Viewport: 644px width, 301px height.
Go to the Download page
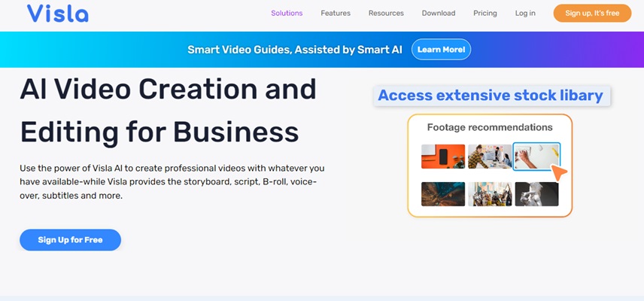click(439, 13)
